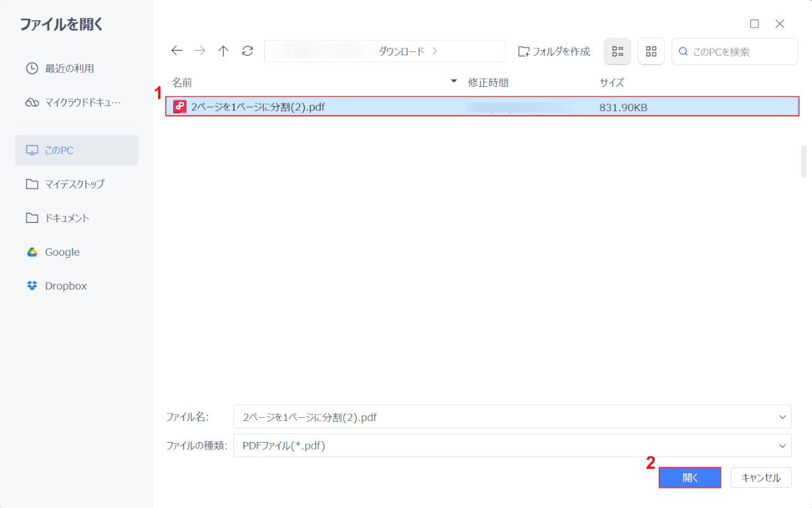This screenshot has width=812, height=508.
Task: Switch to grid thumbnail view
Action: (x=651, y=51)
